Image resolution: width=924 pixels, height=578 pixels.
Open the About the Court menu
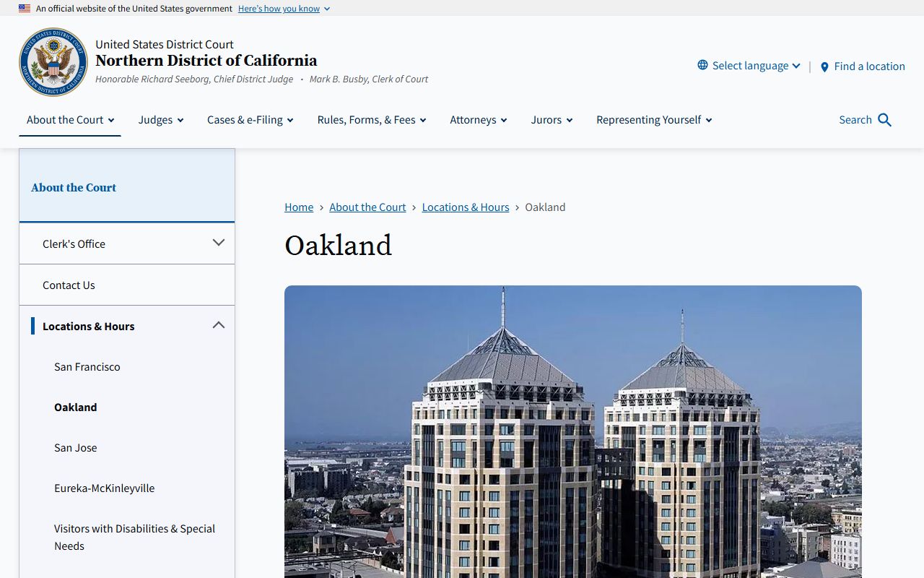[x=70, y=120]
